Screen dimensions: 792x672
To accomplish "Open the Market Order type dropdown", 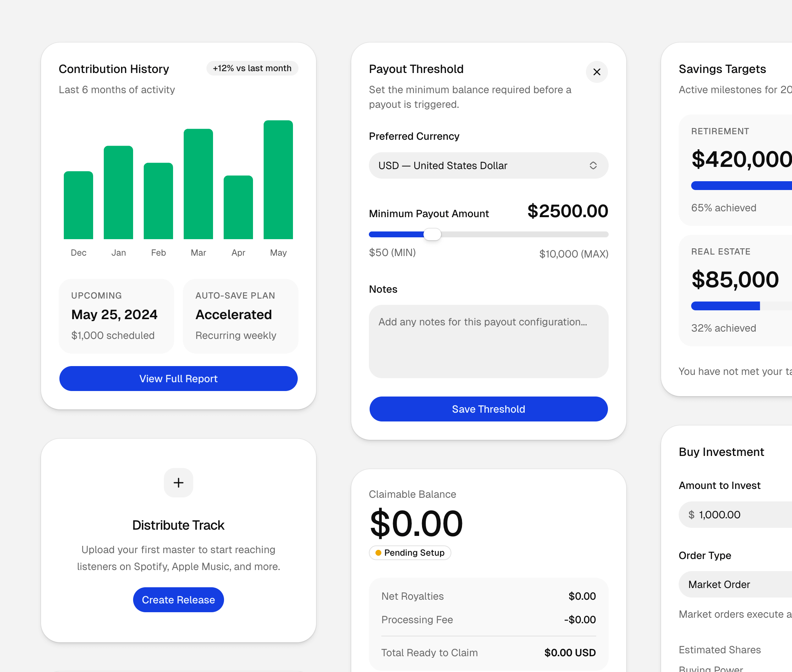I will [735, 584].
